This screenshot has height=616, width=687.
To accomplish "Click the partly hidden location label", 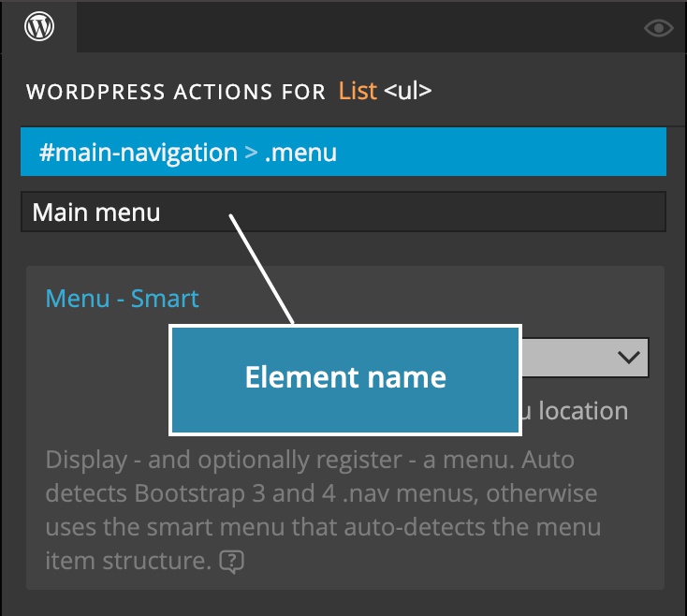I will [x=575, y=411].
